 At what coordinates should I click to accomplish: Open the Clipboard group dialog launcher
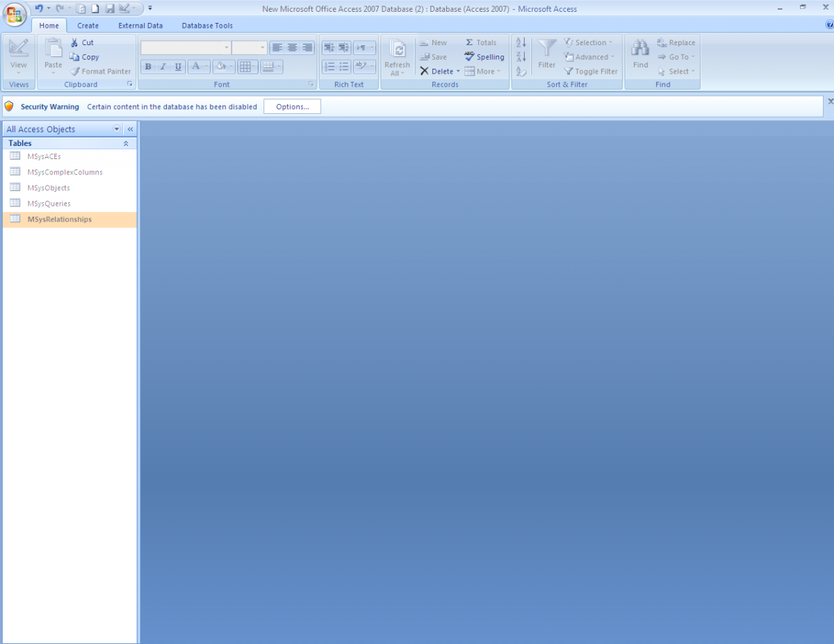point(130,84)
